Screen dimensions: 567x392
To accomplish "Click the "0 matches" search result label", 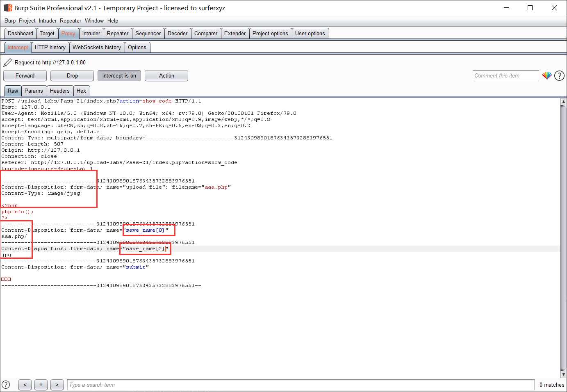I will 551,385.
